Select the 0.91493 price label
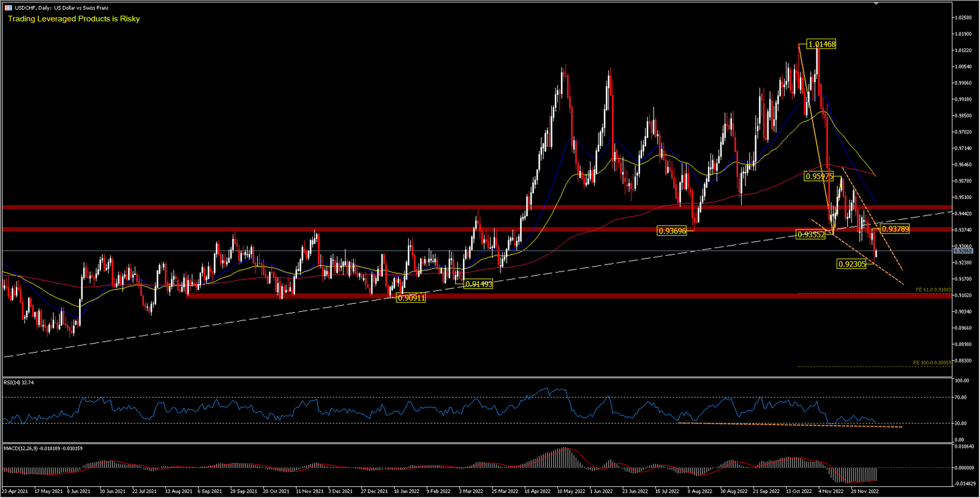Viewport: 980px width, 498px height. [478, 284]
